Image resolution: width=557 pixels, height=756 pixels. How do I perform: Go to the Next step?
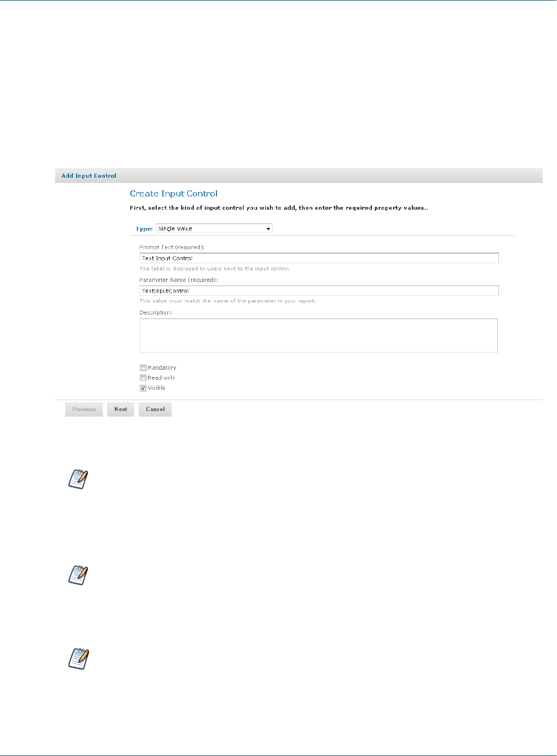(x=120, y=409)
